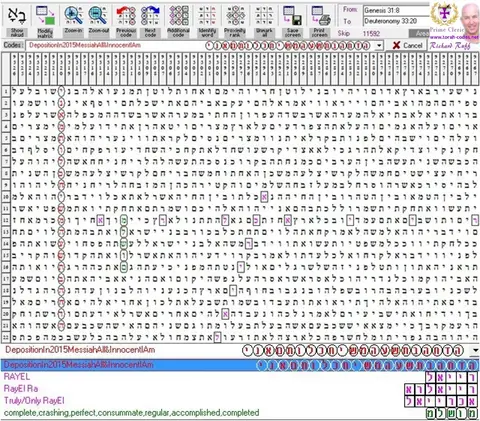Open the Additional code tool
The height and width of the screenshot is (421, 480).
click(x=179, y=16)
